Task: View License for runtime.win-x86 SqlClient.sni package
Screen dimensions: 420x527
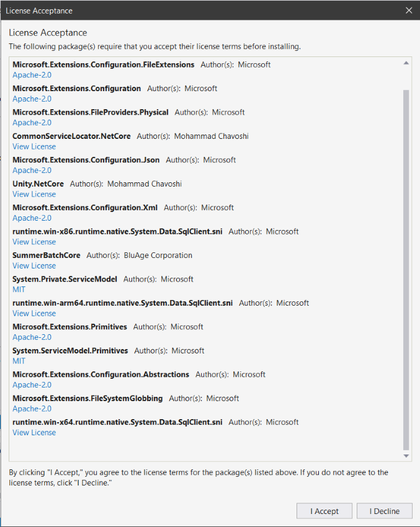Action: point(34,242)
